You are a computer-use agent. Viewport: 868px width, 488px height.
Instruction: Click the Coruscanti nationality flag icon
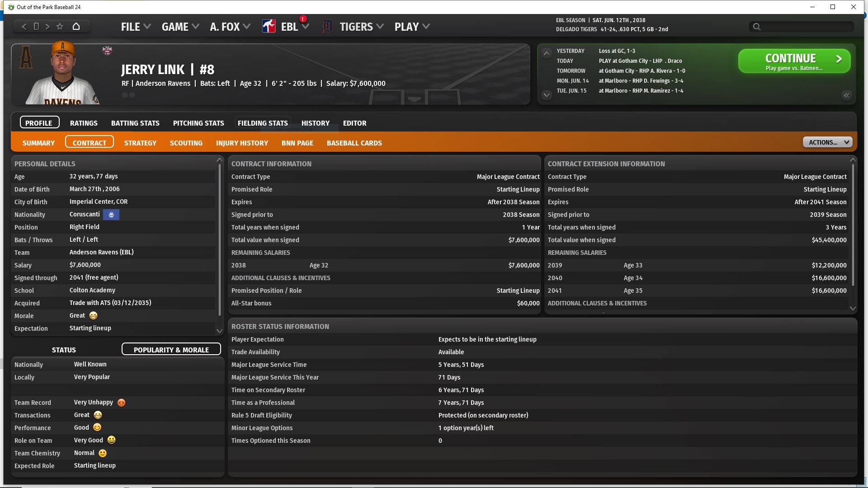[x=111, y=215]
